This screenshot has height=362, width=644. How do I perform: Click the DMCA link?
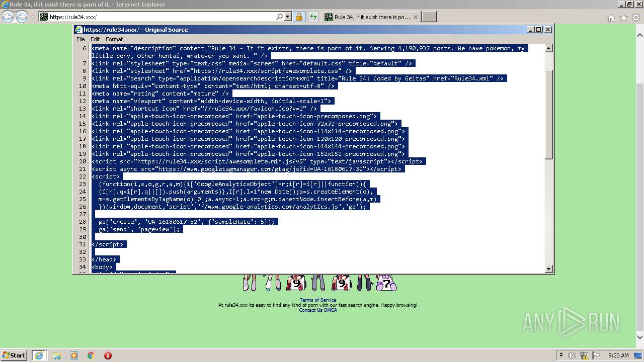click(x=331, y=310)
